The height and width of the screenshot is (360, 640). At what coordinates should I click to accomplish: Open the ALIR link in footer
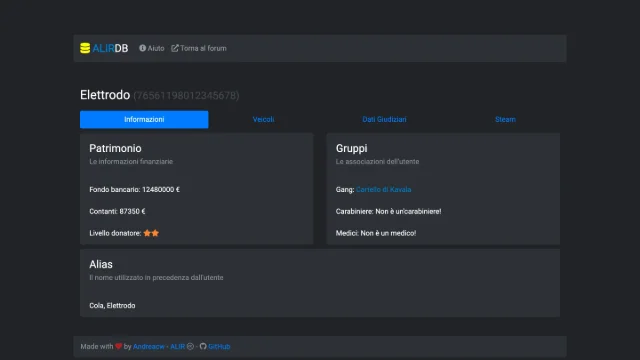pos(177,347)
